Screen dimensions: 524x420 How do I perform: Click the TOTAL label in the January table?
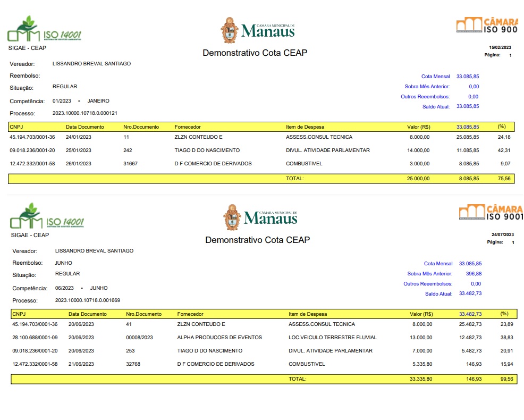[x=295, y=179]
